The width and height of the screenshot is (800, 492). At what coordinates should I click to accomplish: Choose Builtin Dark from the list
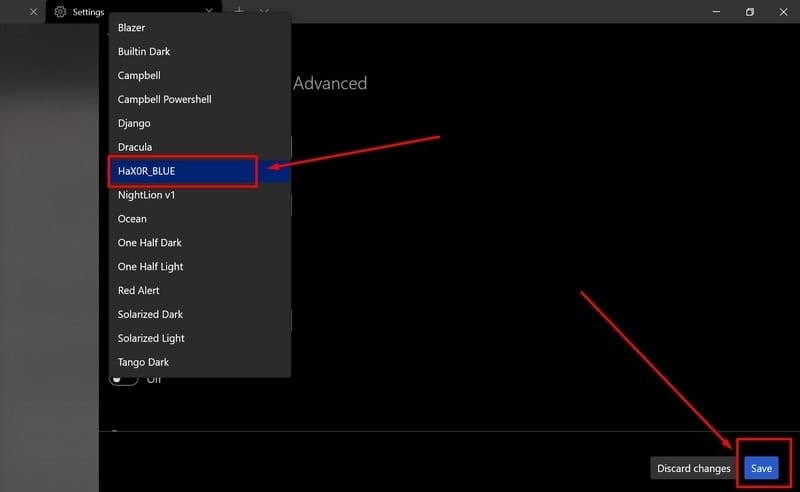click(199, 52)
